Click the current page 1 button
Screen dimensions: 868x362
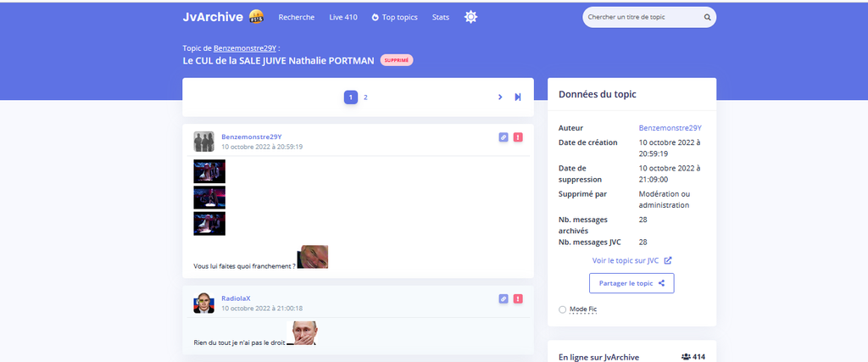tap(350, 97)
